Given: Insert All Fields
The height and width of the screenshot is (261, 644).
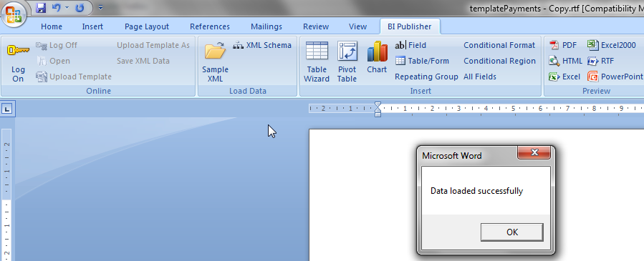Looking at the screenshot, I should click(x=480, y=77).
